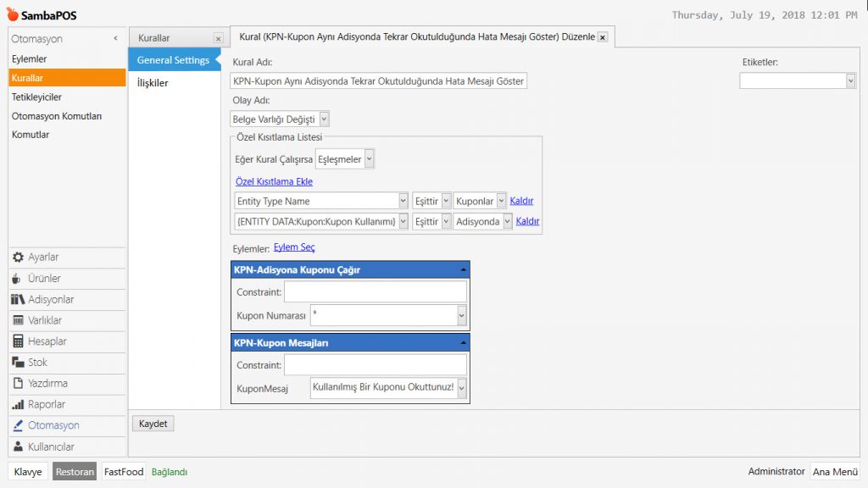This screenshot has height=488, width=868.
Task: Click the Kaydet save button
Action: pos(153,424)
